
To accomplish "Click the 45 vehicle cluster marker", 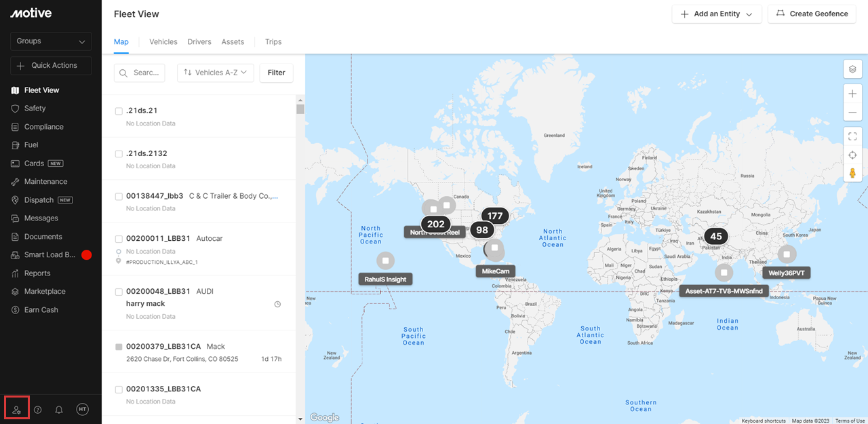I will point(716,237).
